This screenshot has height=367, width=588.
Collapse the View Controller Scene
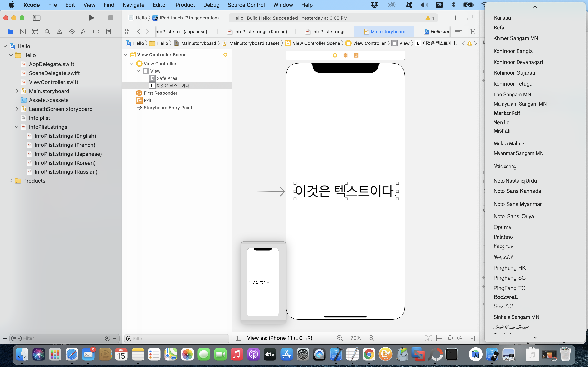click(x=125, y=55)
